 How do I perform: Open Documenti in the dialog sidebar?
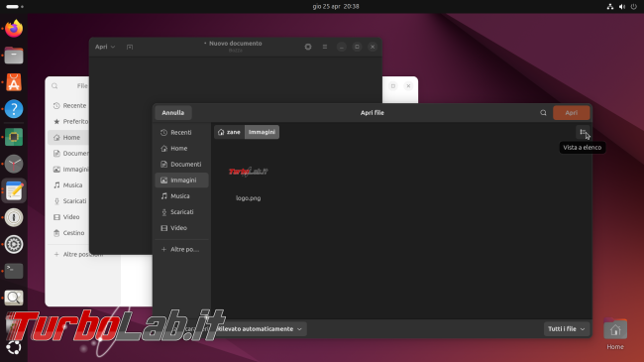click(181, 164)
